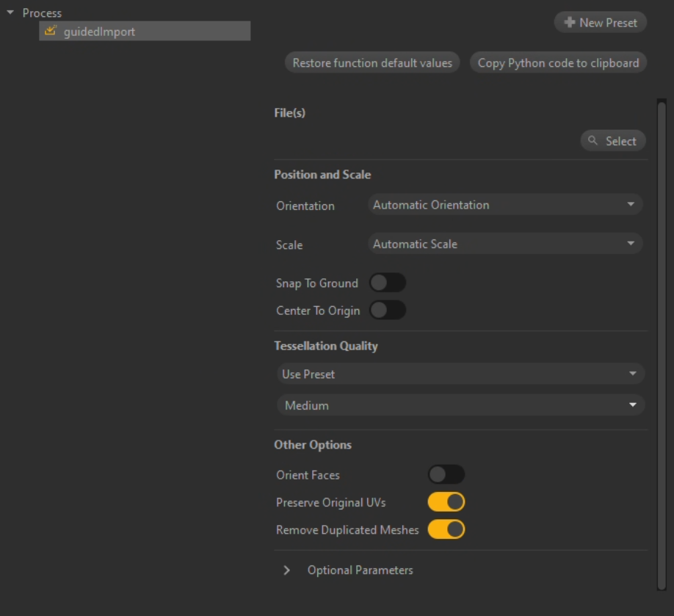Viewport: 674px width, 616px height.
Task: Click Restore function default values
Action: click(372, 62)
